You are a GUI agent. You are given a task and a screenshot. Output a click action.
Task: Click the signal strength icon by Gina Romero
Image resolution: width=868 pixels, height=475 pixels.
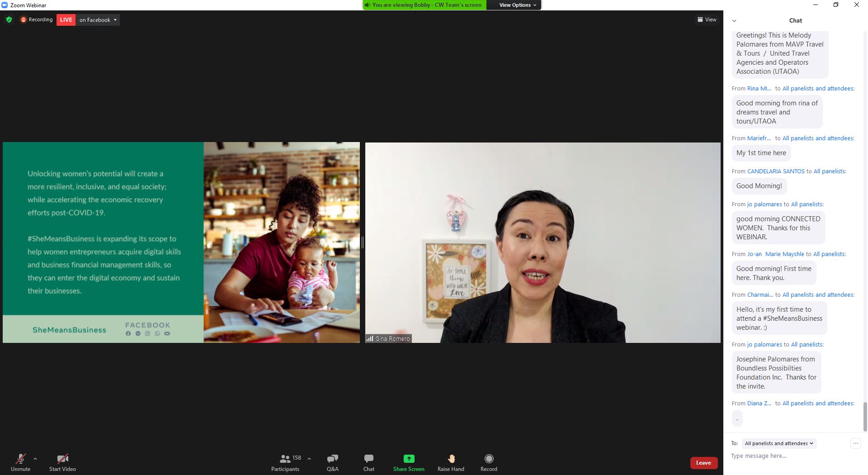(x=370, y=338)
